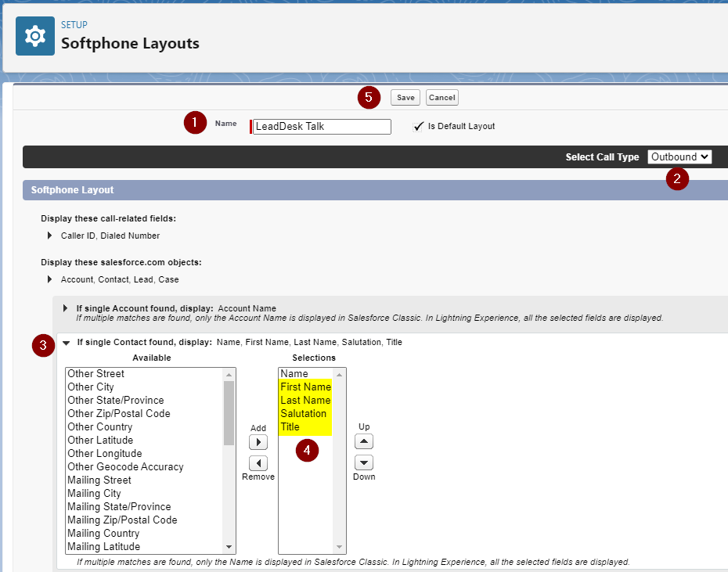Screen dimensions: 728x572
Task: Click the Setup gear icon
Action: coord(35,36)
